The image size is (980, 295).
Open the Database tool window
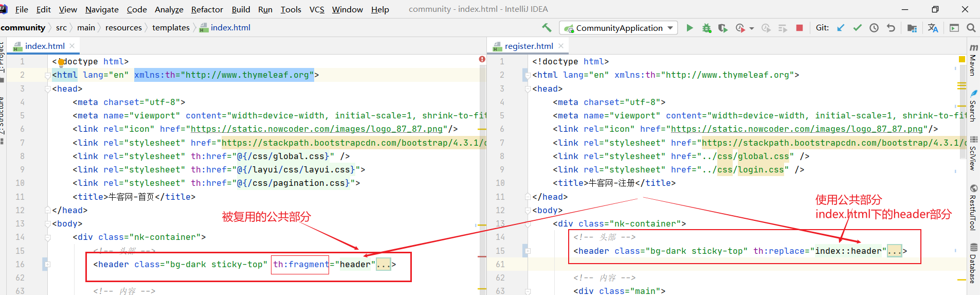pyautogui.click(x=973, y=263)
